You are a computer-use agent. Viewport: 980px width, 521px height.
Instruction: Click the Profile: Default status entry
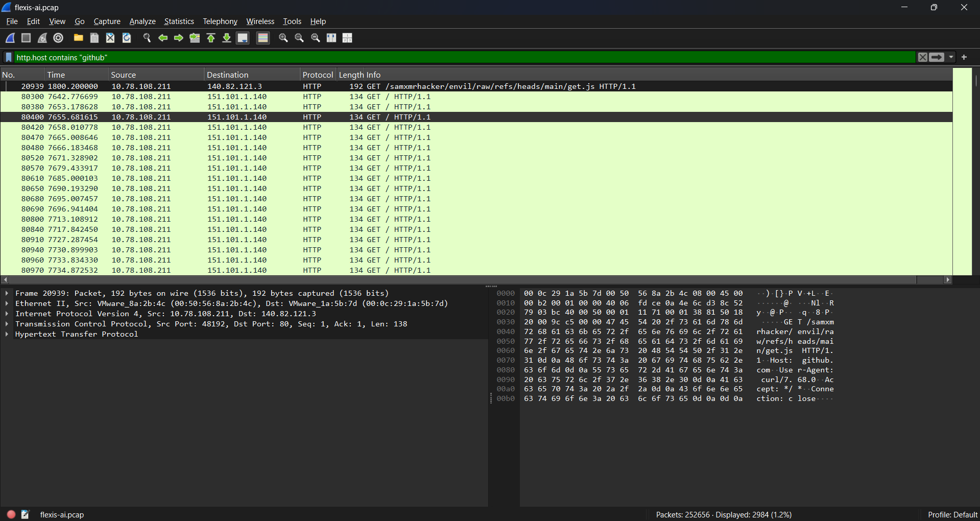[x=952, y=514]
